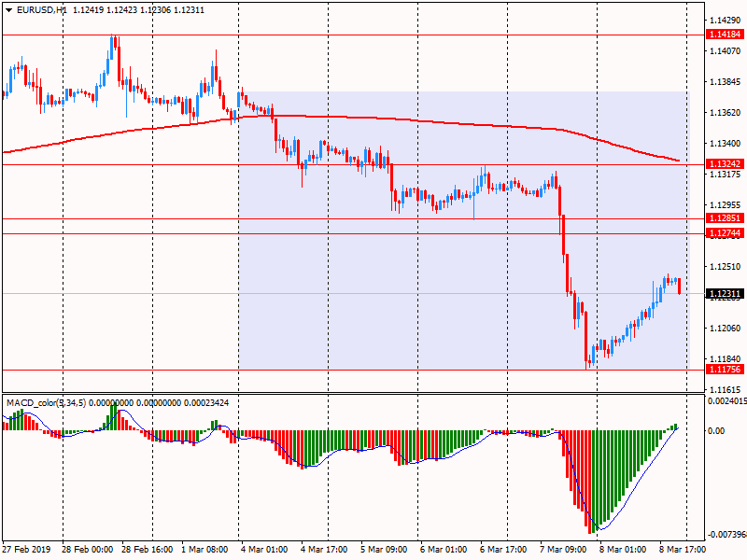Click the 6 Mar 01:00 time label
747x560 pixels.
pos(444,550)
